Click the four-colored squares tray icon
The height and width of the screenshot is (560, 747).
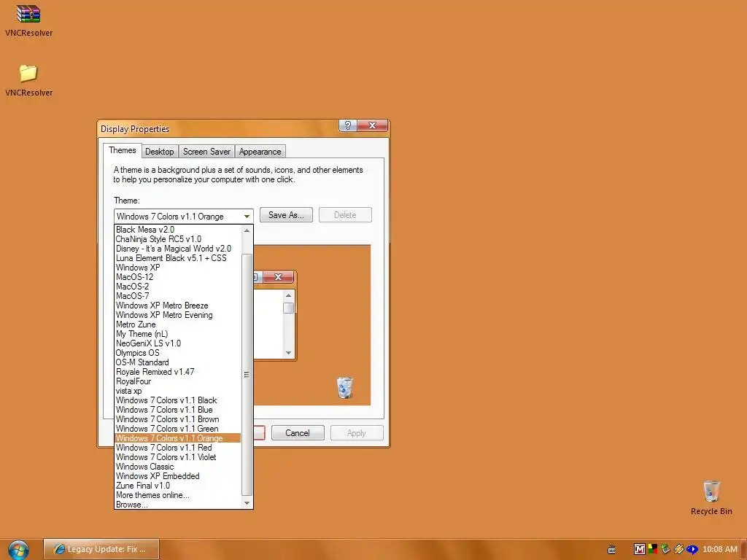coord(652,549)
